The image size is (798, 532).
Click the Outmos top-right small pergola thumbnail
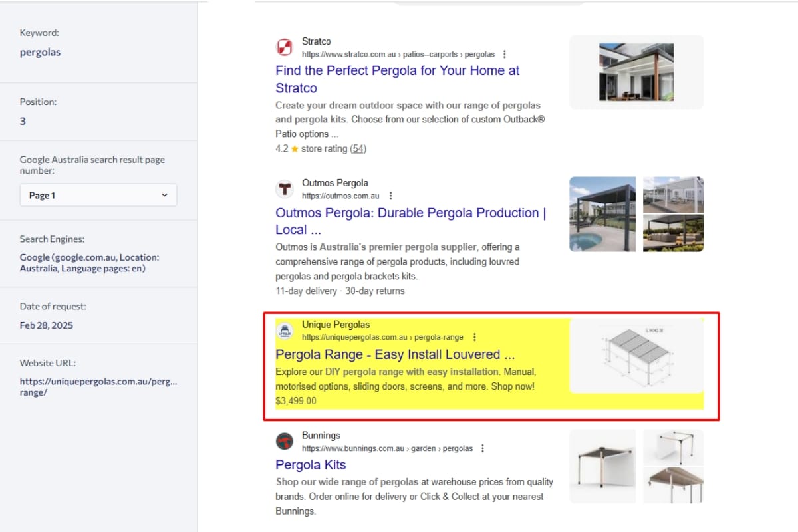click(x=673, y=194)
